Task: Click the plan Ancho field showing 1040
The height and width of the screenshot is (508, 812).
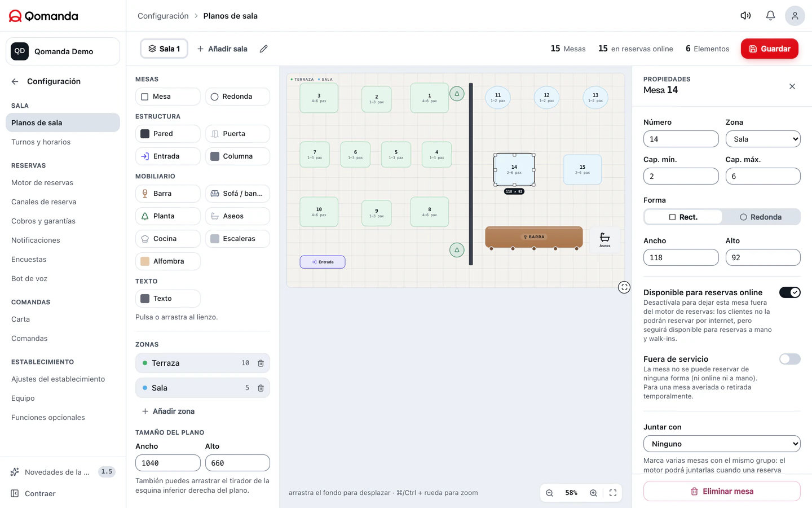Action: coord(168,463)
